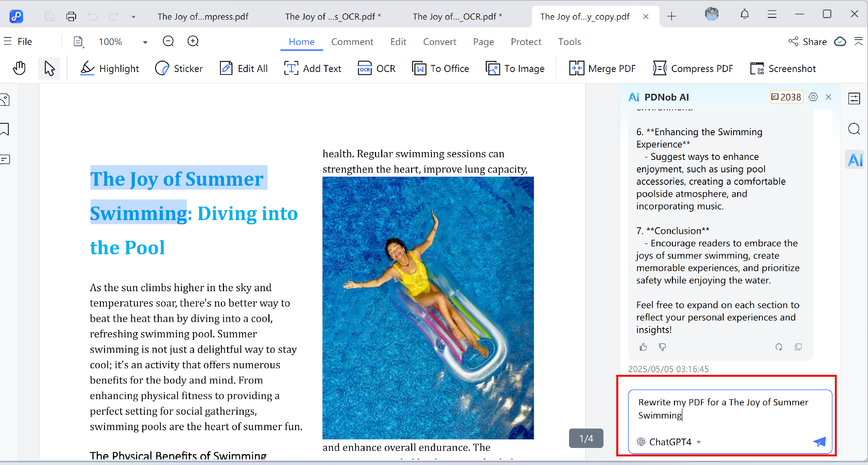Launch the Screenshot capture tool
This screenshot has width=868, height=465.
783,68
